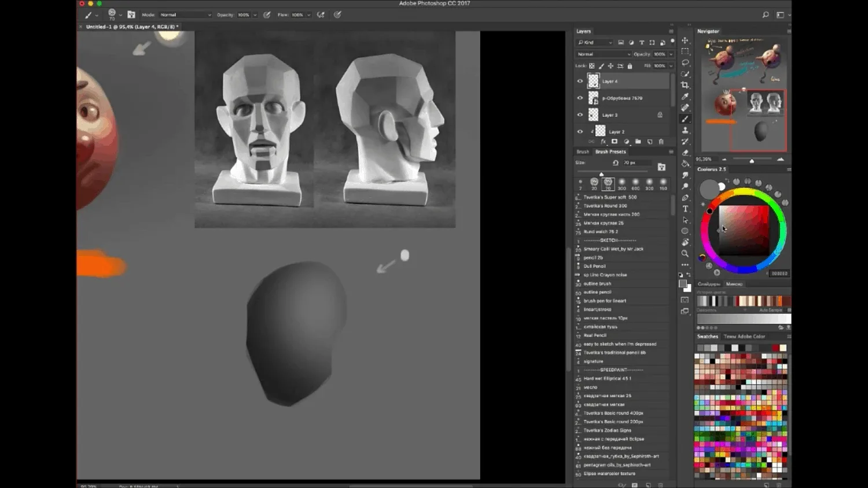The image size is (868, 488).
Task: Enable Lock transparent pixels in Layers panel
Action: [591, 65]
